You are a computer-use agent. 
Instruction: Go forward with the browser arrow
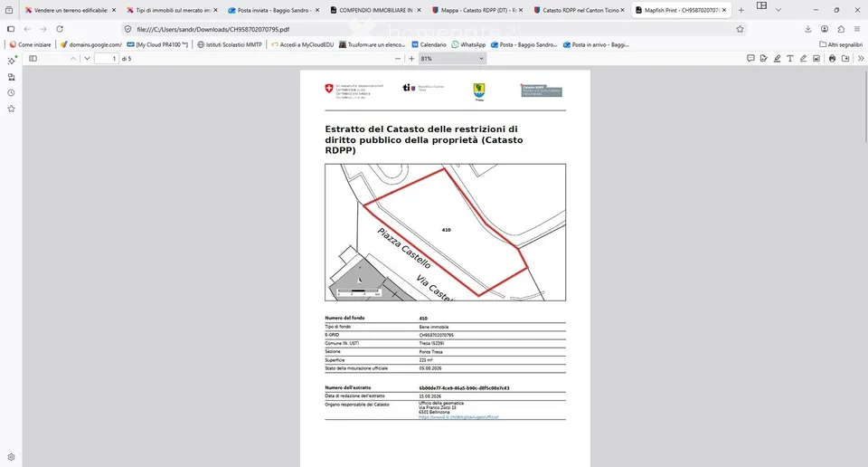coord(43,29)
